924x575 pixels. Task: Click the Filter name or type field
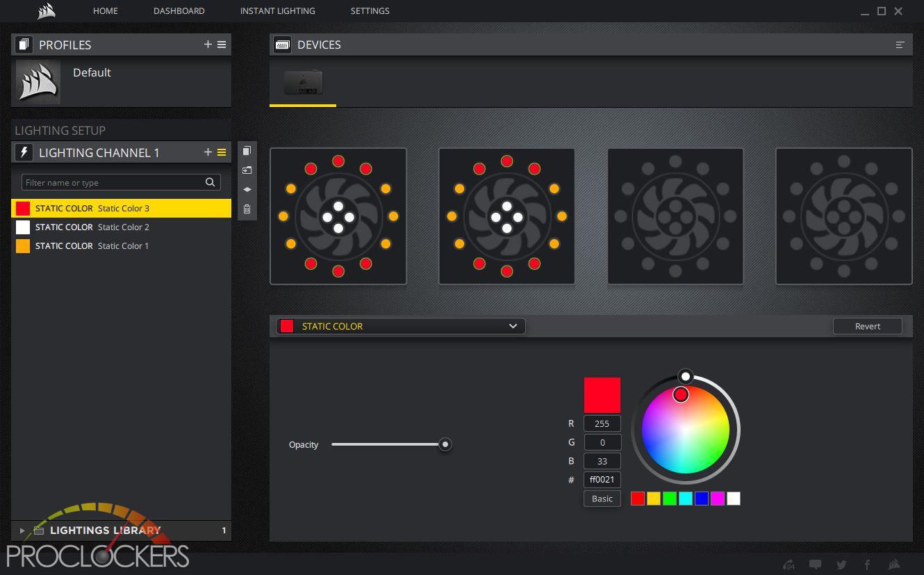pos(121,182)
